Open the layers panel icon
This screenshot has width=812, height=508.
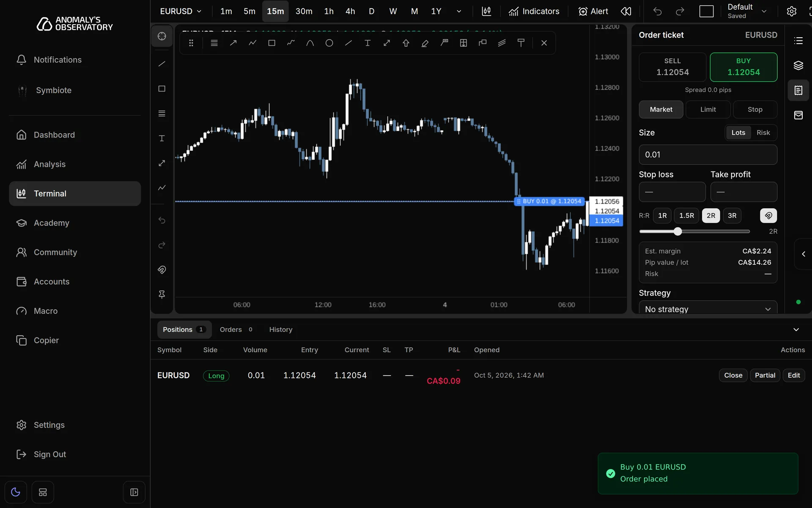[798, 66]
